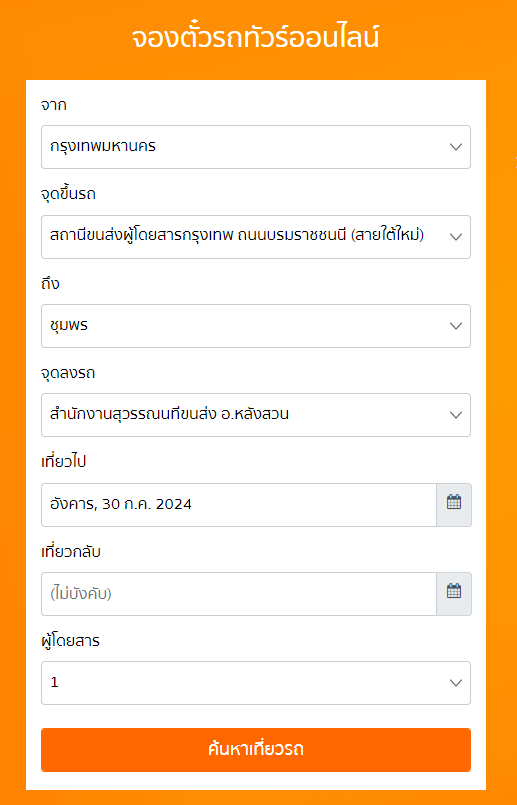Screen dimensions: 517x805
Task: Click the return date field (ไม่บังคับ)
Action: point(239,593)
